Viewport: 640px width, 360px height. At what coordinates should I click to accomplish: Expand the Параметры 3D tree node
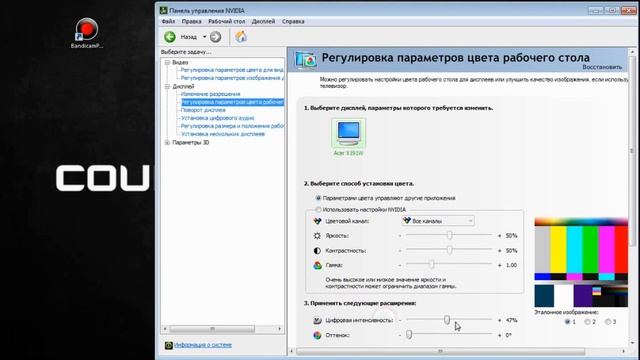(x=167, y=142)
